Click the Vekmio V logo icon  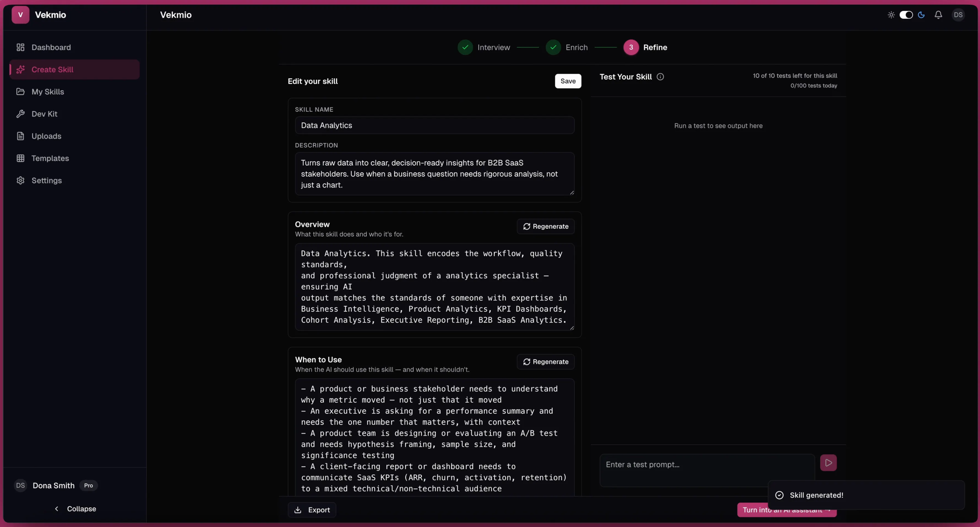pyautogui.click(x=21, y=15)
